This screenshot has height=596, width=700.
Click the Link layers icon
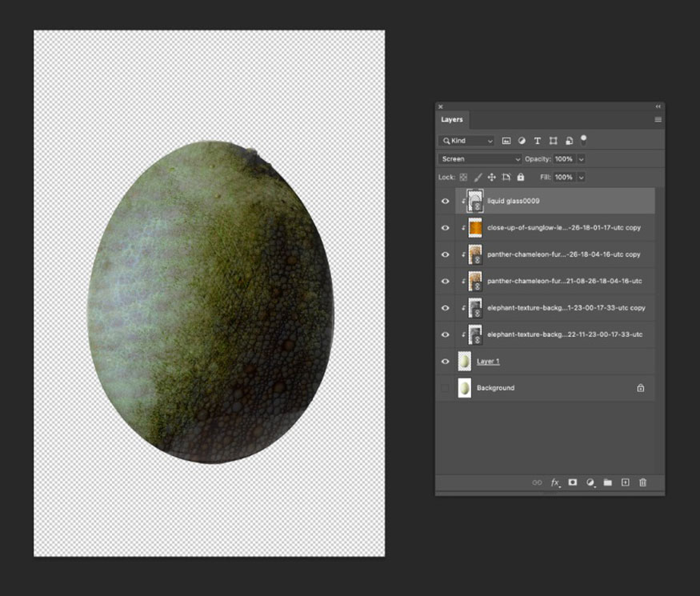pyautogui.click(x=537, y=482)
